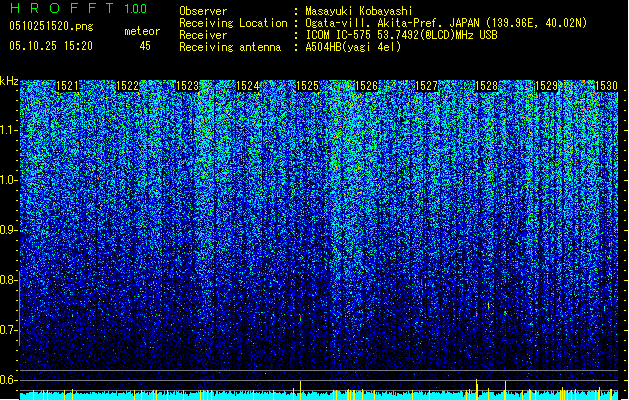This screenshot has height=400, width=629.
Task: Click the Receiver label
Action: click(203, 35)
